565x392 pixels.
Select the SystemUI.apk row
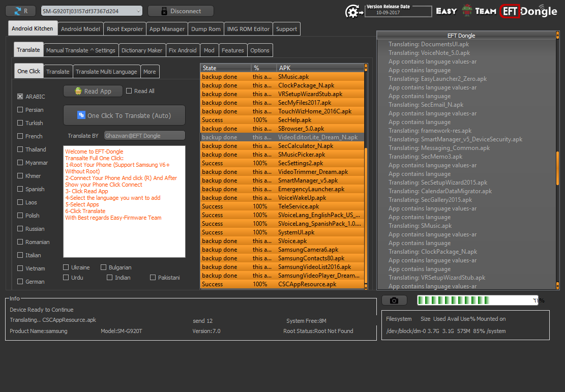(x=282, y=232)
